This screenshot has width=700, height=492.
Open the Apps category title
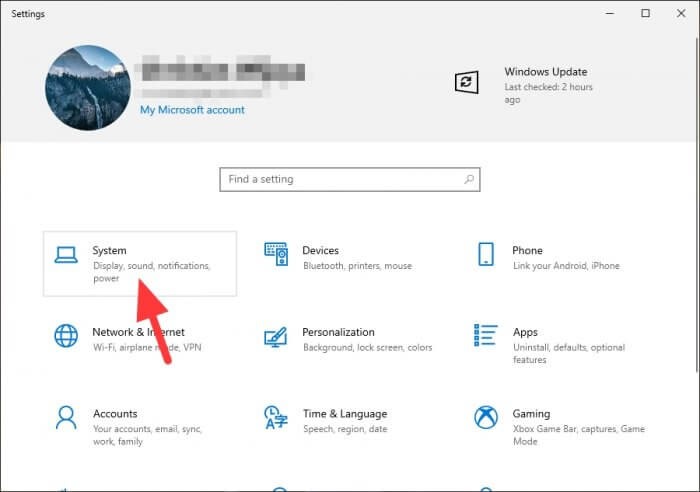coord(525,333)
